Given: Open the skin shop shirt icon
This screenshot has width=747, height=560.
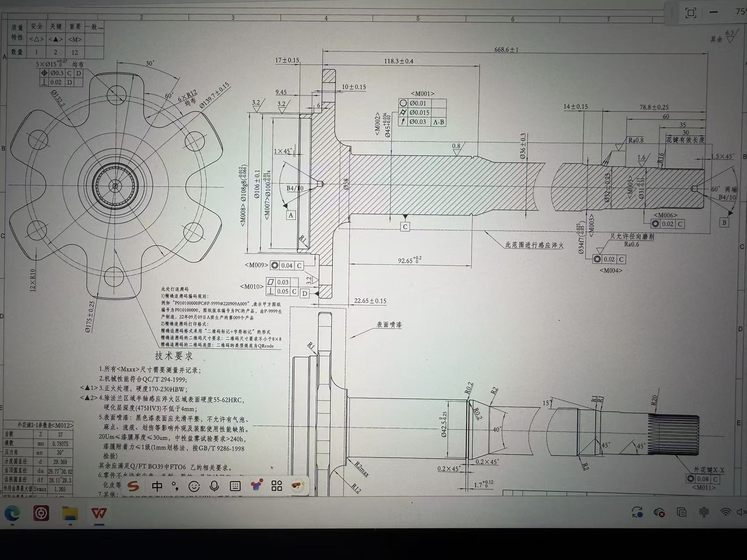Looking at the screenshot, I should pyautogui.click(x=256, y=485).
